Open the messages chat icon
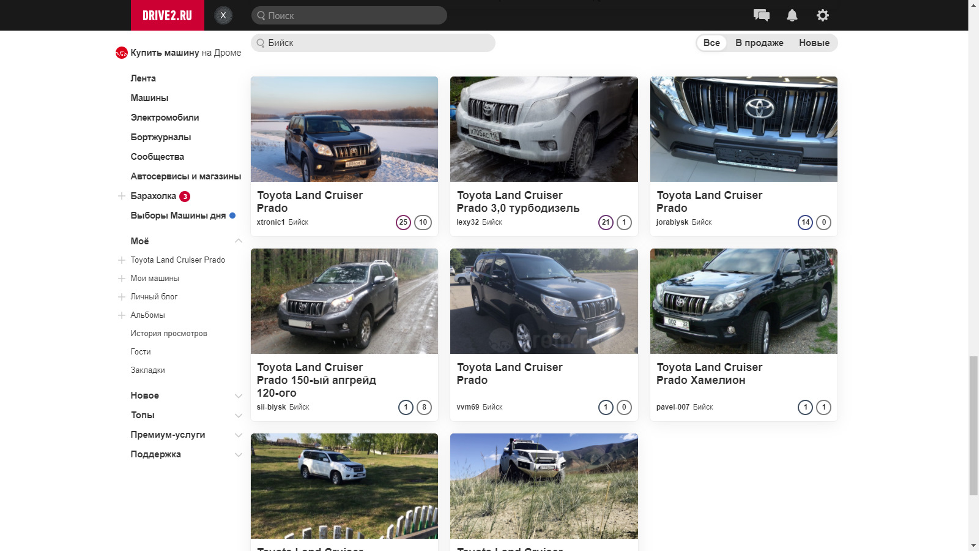 point(762,15)
